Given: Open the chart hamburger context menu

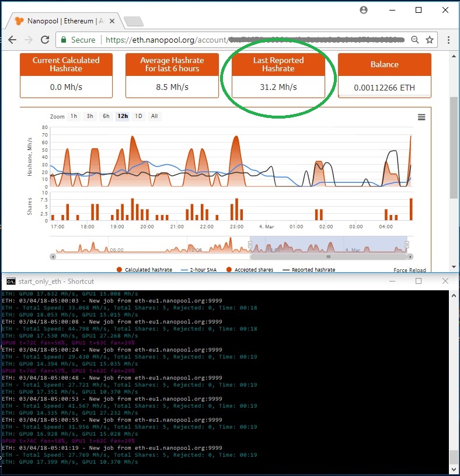Looking at the screenshot, I should point(421,117).
